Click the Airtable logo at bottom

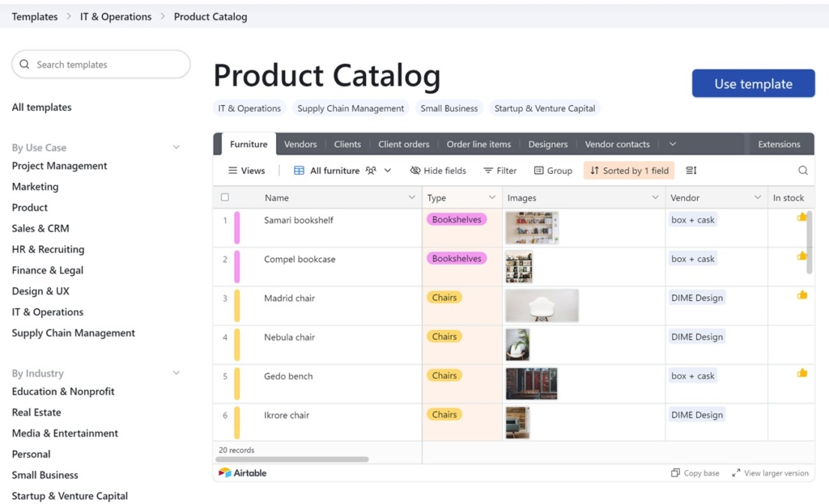click(242, 472)
